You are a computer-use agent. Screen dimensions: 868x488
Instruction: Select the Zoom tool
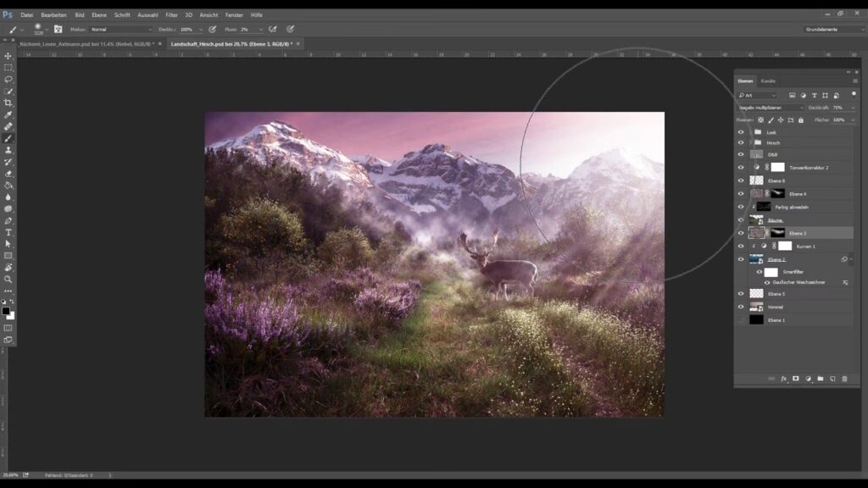click(8, 279)
